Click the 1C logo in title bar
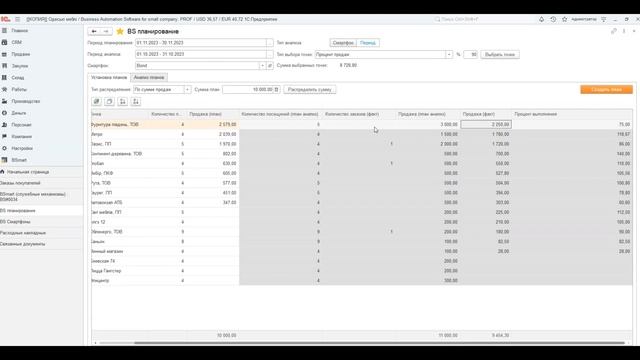The width and height of the screenshot is (640, 360). 5,19
